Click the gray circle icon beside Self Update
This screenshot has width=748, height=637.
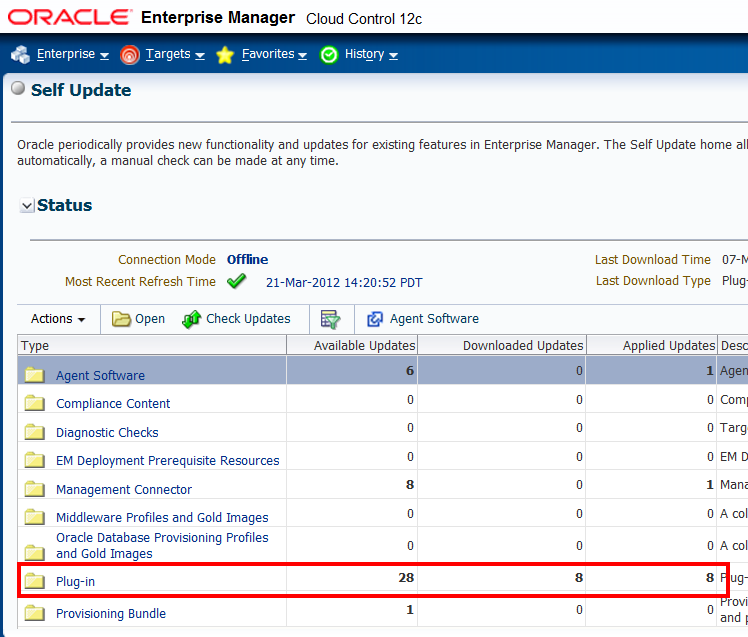[x=18, y=88]
